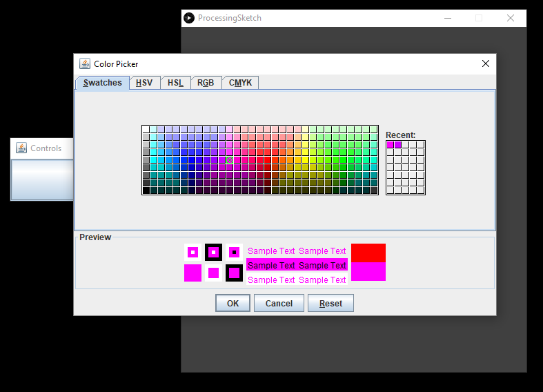Select the X-marked magenta swatch in the palette

point(230,160)
